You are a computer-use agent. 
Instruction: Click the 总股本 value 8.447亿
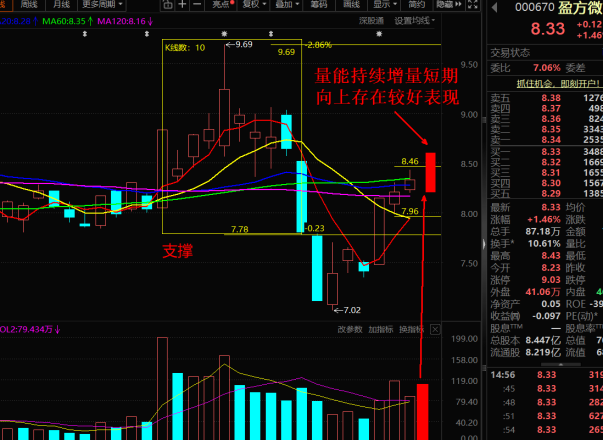click(x=542, y=340)
